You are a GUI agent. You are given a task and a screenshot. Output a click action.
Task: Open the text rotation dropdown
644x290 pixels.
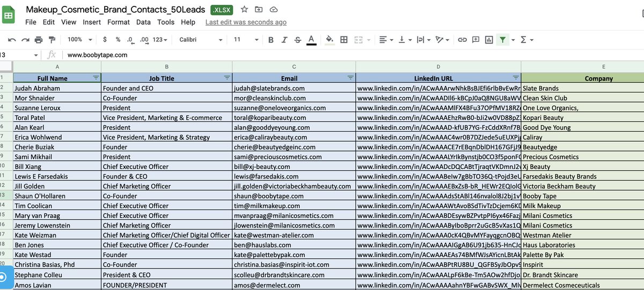442,40
